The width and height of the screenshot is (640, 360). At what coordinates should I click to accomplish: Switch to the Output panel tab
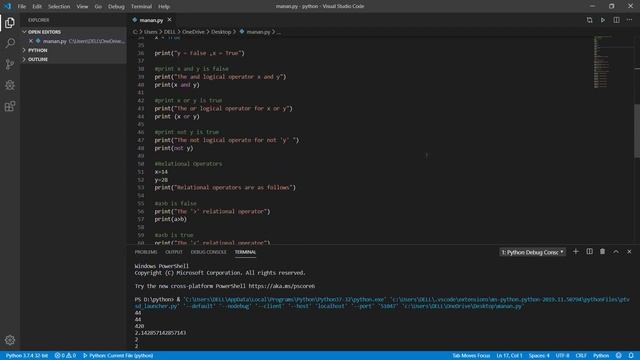[x=174, y=252]
